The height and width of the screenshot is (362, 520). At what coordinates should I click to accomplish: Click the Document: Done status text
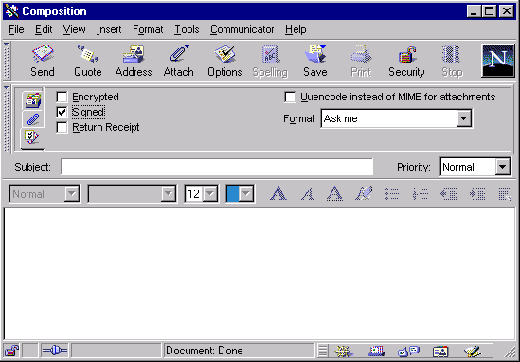click(x=204, y=351)
